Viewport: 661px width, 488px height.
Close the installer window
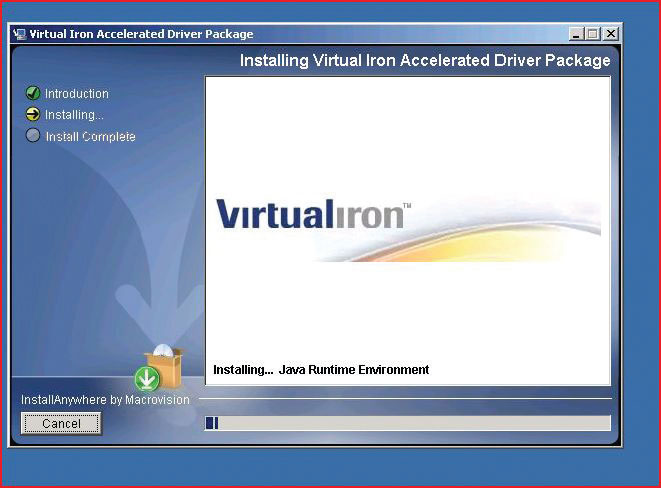(611, 34)
